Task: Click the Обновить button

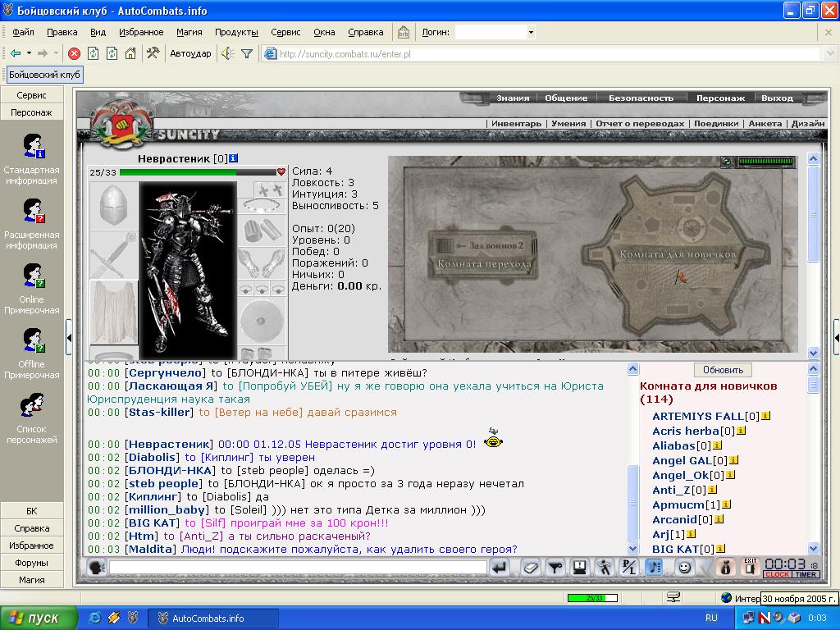Action: pyautogui.click(x=723, y=370)
